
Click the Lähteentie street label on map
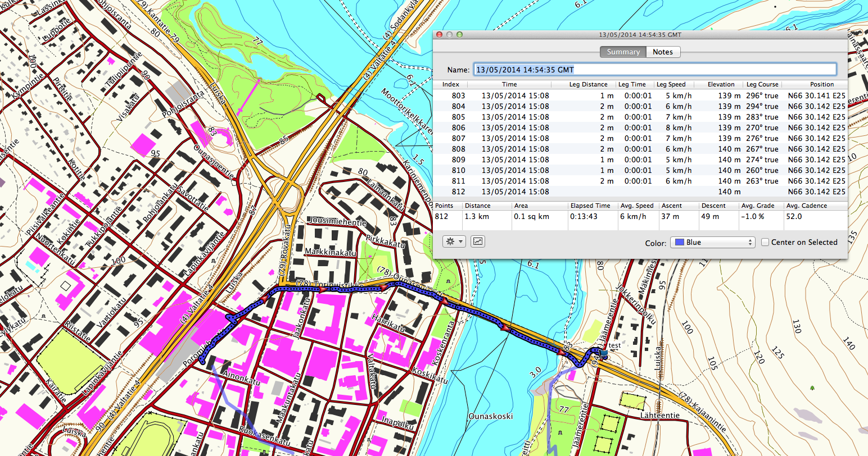660,416
